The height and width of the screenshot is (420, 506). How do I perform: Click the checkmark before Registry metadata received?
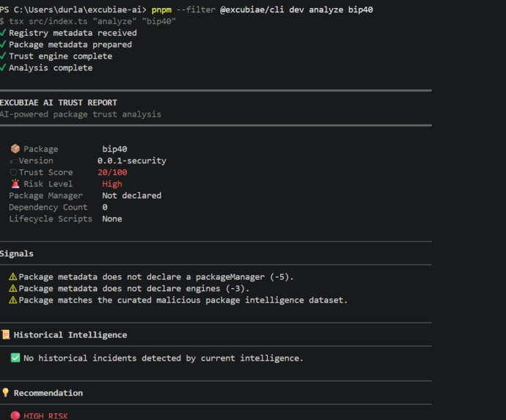point(3,32)
